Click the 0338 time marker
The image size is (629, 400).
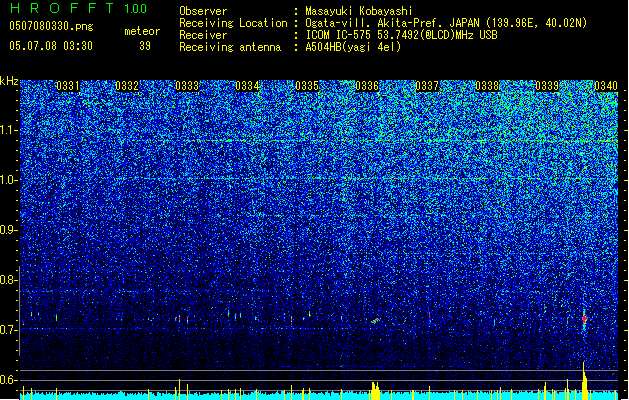point(487,86)
